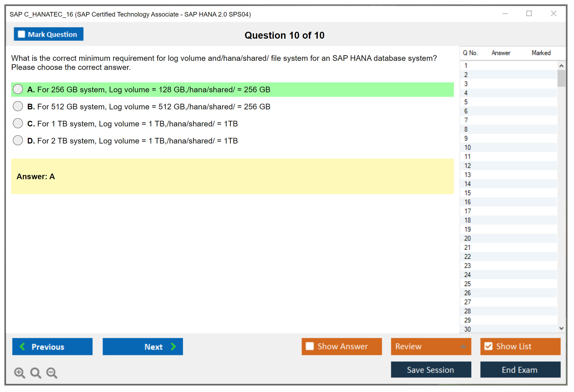Enable the Show Answer checkbox
This screenshot has width=574, height=392.
point(310,346)
